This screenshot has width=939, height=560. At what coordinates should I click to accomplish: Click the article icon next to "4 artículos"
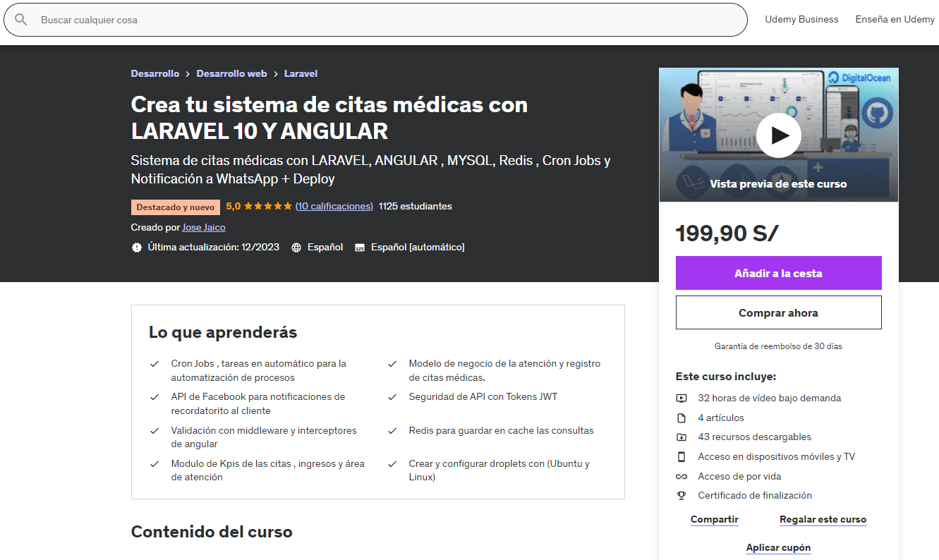pos(681,418)
